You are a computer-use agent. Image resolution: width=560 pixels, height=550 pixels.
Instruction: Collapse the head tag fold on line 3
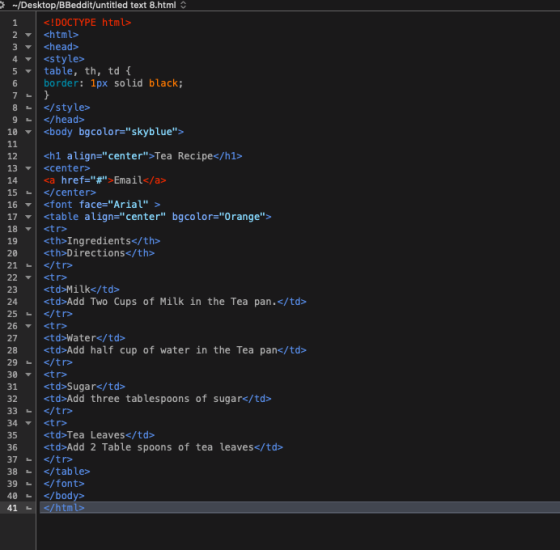point(28,47)
